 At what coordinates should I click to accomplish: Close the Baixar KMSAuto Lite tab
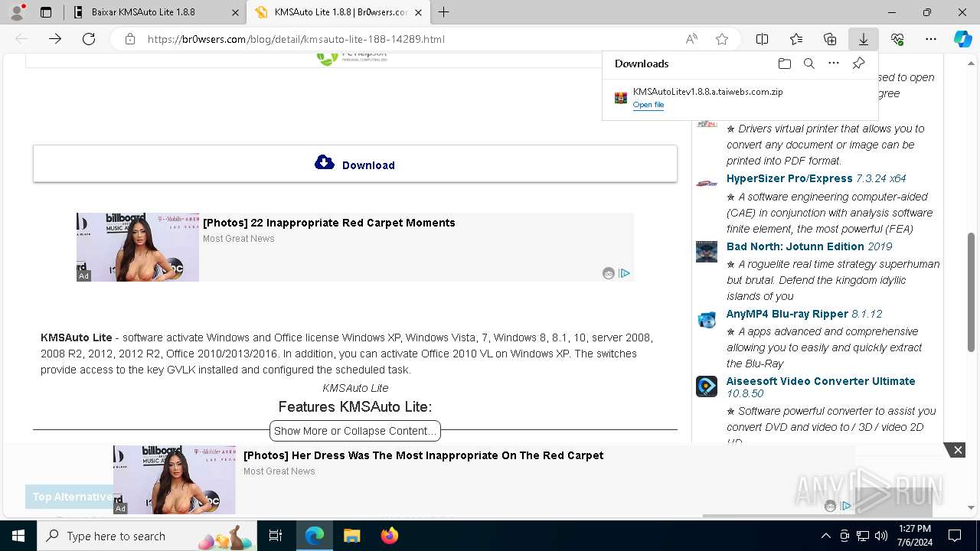point(236,12)
